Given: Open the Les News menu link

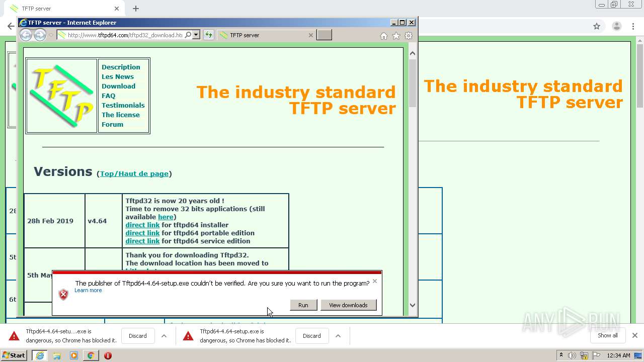Looking at the screenshot, I should tap(118, 76).
